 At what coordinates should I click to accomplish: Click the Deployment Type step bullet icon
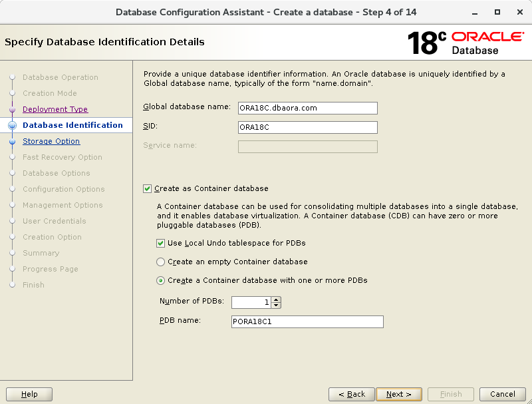[x=12, y=109]
